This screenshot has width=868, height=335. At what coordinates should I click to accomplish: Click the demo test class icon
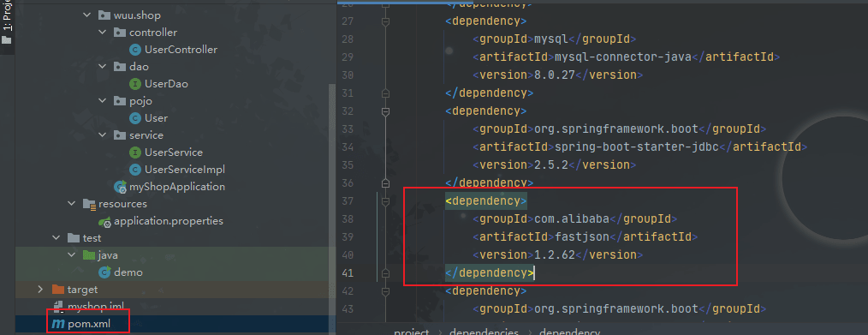[104, 272]
